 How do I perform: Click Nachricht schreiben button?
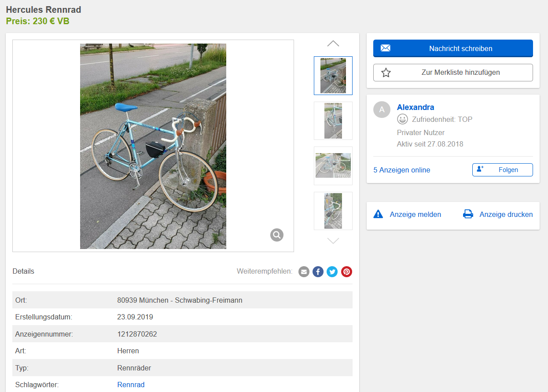tap(453, 48)
